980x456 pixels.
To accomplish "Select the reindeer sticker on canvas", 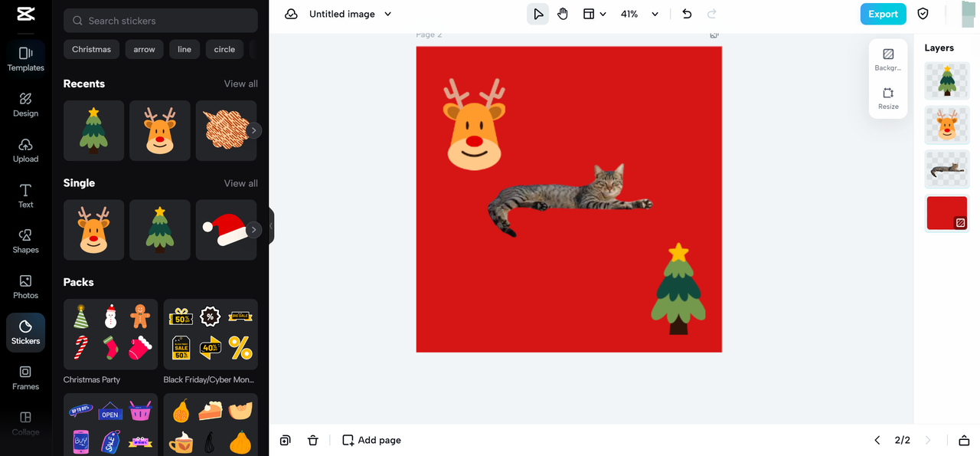I will click(474, 124).
